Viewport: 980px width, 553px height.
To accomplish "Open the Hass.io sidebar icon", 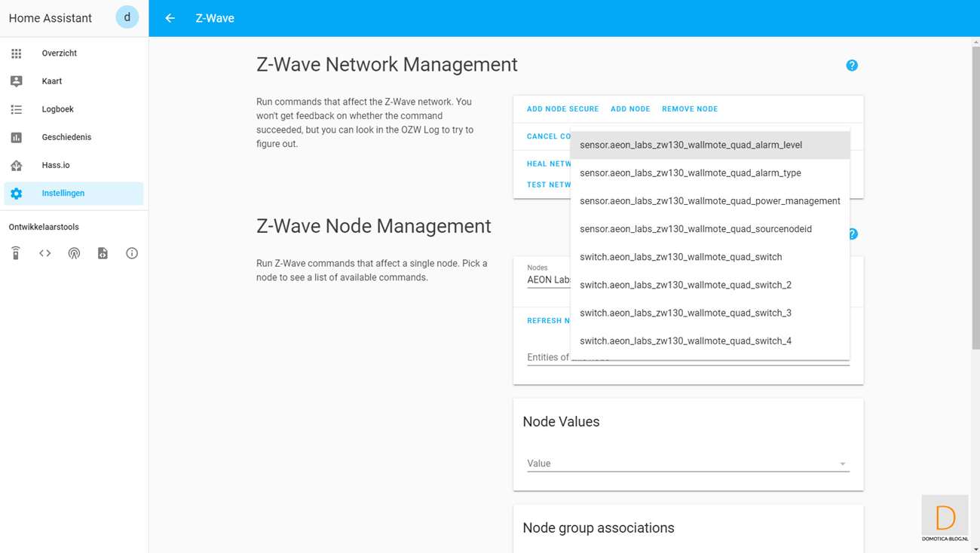I will pyautogui.click(x=17, y=165).
